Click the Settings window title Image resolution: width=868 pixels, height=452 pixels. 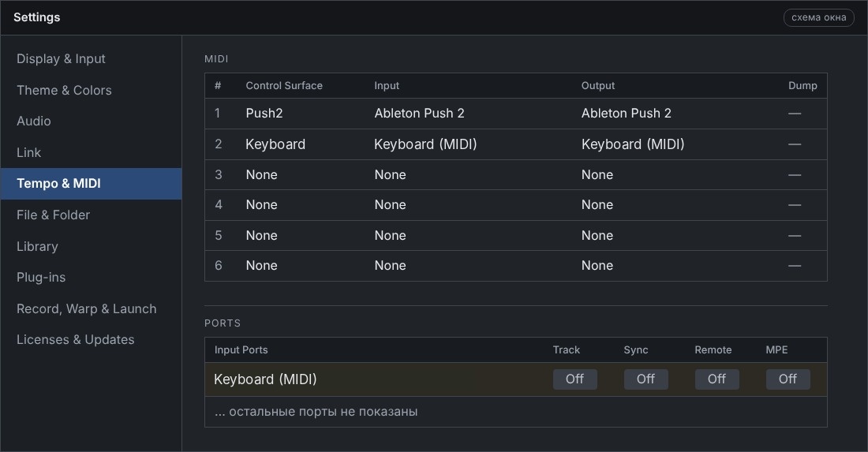coord(36,17)
